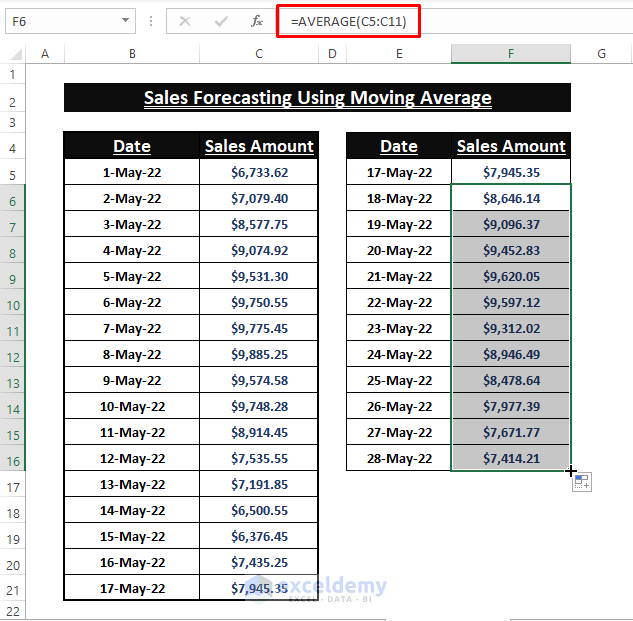633x621 pixels.
Task: Select the cell $9,750.55
Action: point(259,302)
